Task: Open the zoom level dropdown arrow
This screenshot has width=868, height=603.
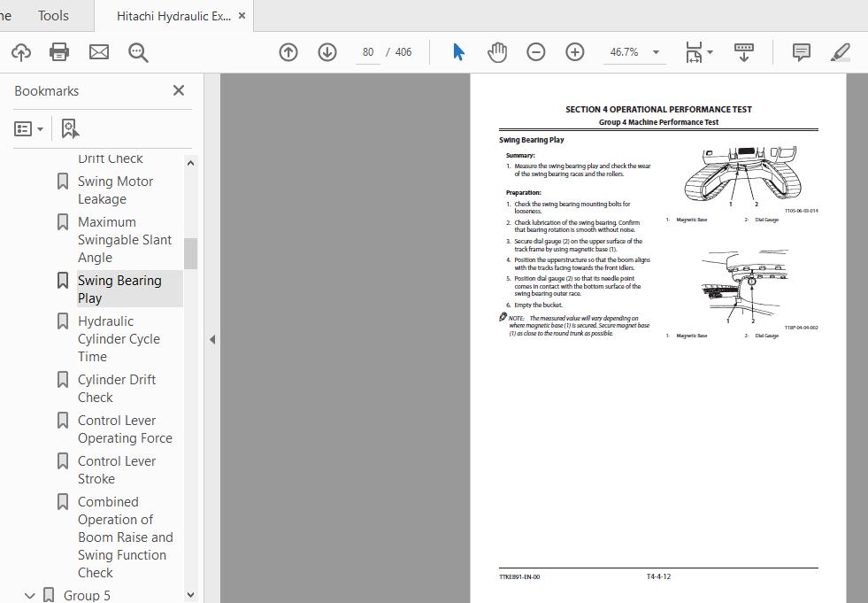Action: pyautogui.click(x=656, y=52)
